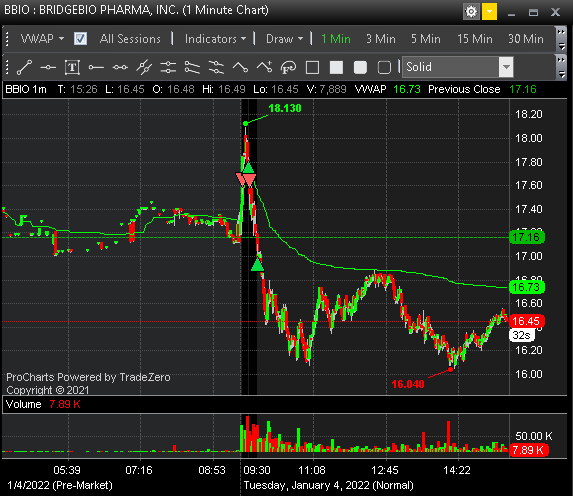Click Tuesday, January 4, 2022 (Normal) label
573x496 pixels.
329,485
